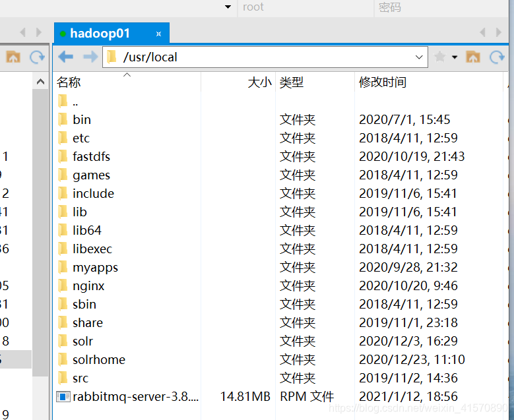The width and height of the screenshot is (514, 420).
Task: Click the date 2020/9/28, 21:32
Action: [408, 267]
